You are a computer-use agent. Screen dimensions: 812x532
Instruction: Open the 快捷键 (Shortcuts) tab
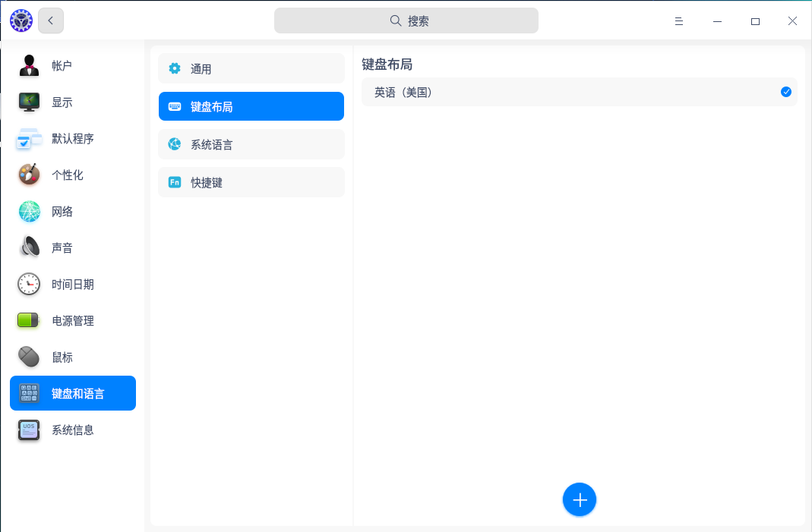click(x=251, y=183)
